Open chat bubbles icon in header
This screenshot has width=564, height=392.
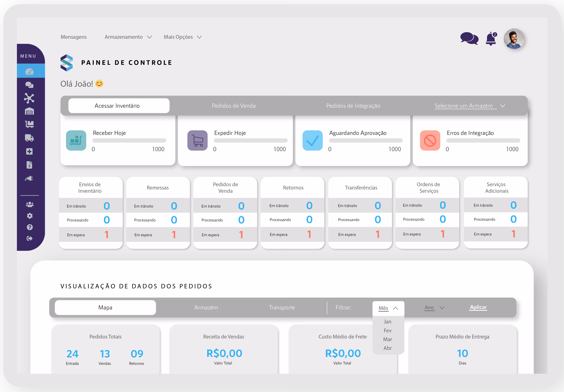click(x=469, y=39)
